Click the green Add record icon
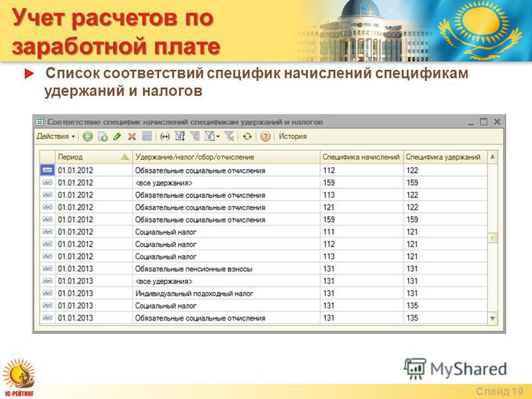 [88, 136]
